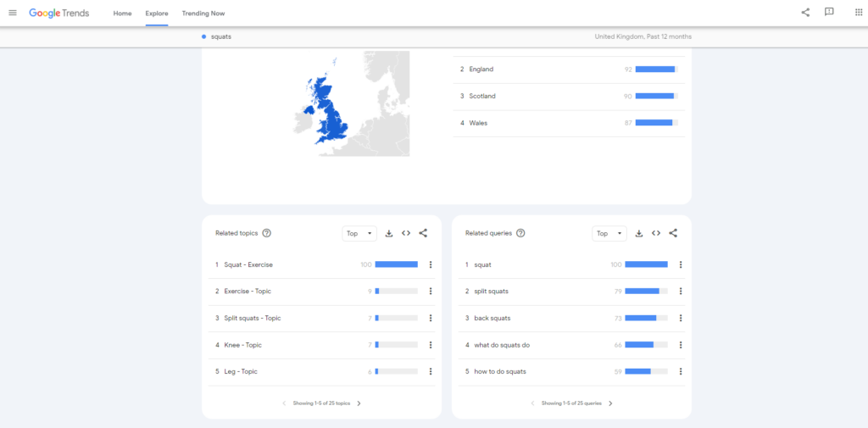The height and width of the screenshot is (428, 868).
Task: Open help for Related queries
Action: 520,233
